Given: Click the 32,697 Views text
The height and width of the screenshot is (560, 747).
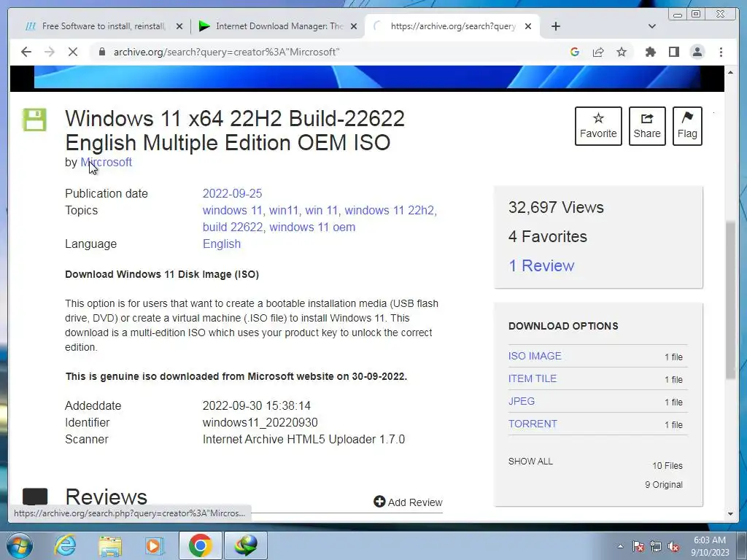Looking at the screenshot, I should 556,208.
